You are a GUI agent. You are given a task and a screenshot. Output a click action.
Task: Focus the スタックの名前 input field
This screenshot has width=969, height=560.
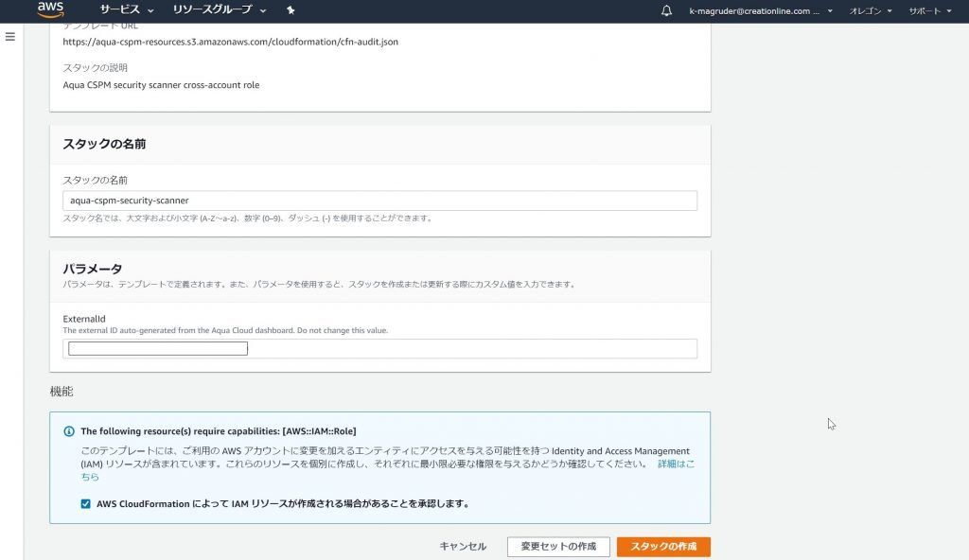click(379, 201)
